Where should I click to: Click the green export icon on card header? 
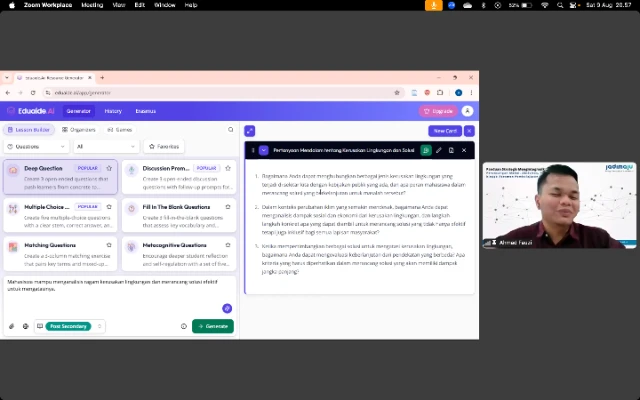(426, 150)
